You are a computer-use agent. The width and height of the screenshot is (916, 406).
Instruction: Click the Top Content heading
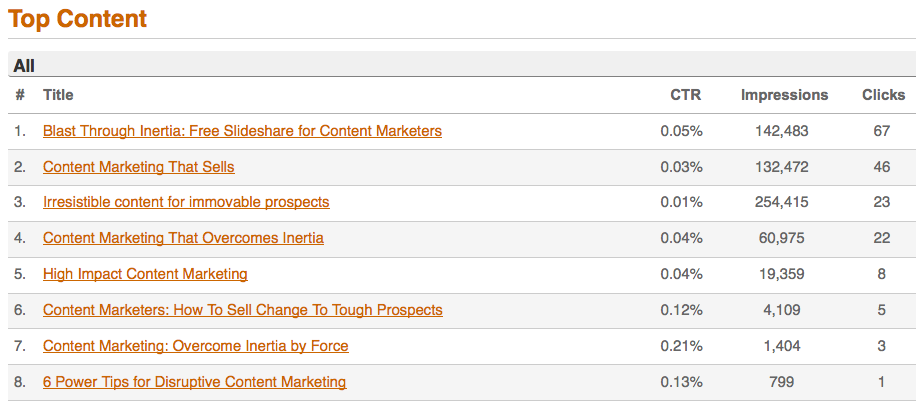(77, 19)
